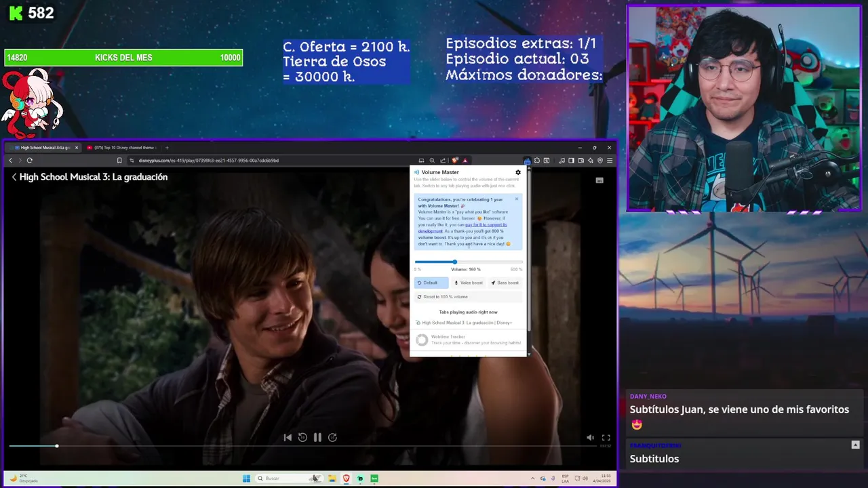Show hidden system tray icons

click(532, 479)
